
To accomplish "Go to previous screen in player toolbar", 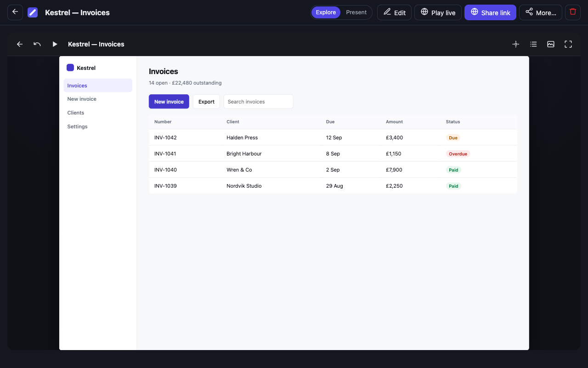I will click(20, 44).
